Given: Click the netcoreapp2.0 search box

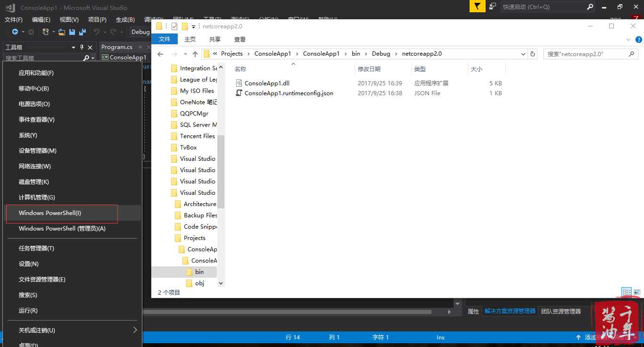Looking at the screenshot, I should click(x=586, y=54).
